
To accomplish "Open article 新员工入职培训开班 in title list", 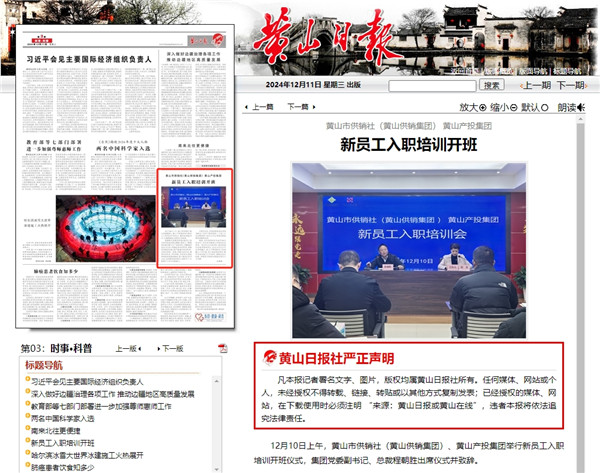I will coord(62,443).
